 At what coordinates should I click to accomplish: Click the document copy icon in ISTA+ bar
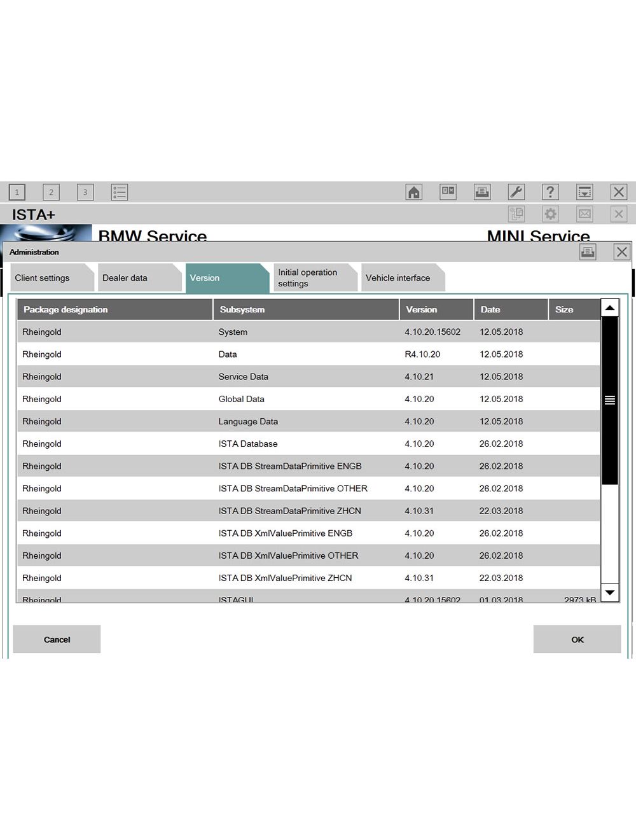516,214
